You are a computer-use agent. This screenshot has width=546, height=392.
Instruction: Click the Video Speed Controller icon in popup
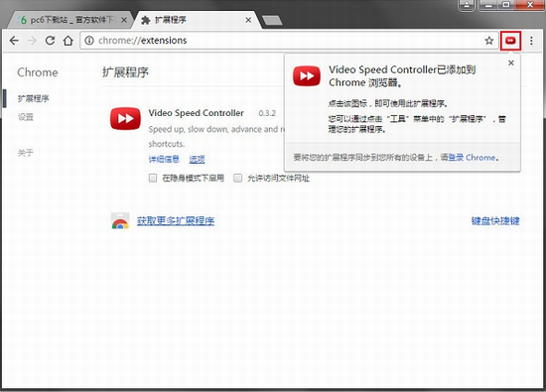(307, 75)
